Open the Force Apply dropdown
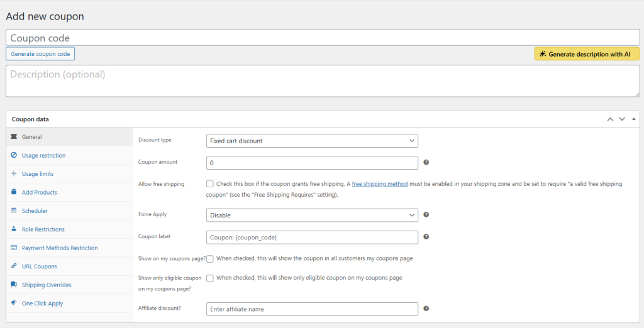Screen dimensions: 644x328 (312, 215)
